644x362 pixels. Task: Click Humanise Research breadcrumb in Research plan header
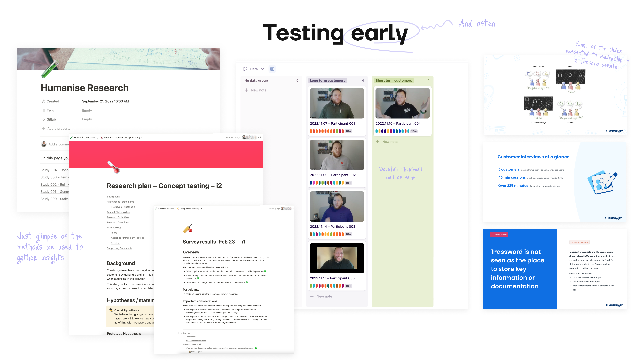coord(85,137)
